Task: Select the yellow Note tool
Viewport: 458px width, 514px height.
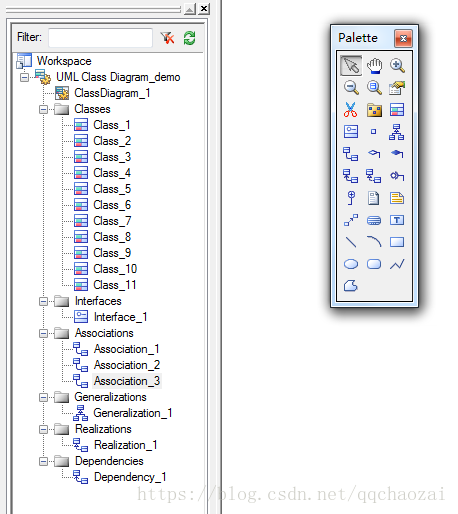Action: click(x=397, y=198)
